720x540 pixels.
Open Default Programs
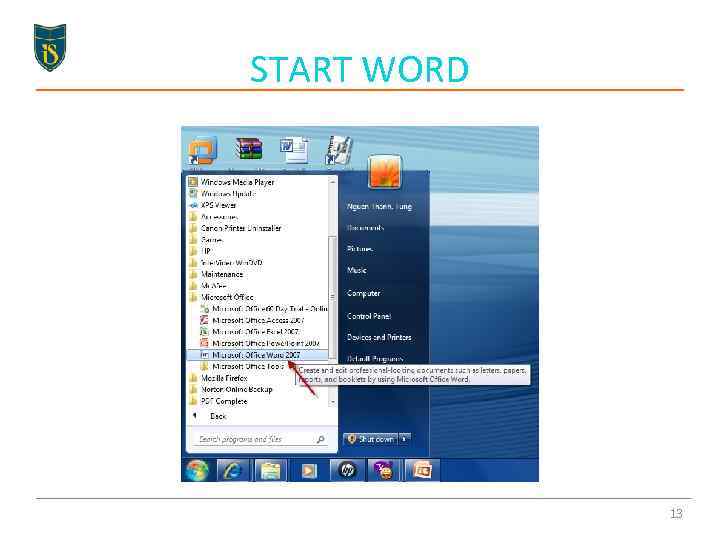[x=375, y=359]
